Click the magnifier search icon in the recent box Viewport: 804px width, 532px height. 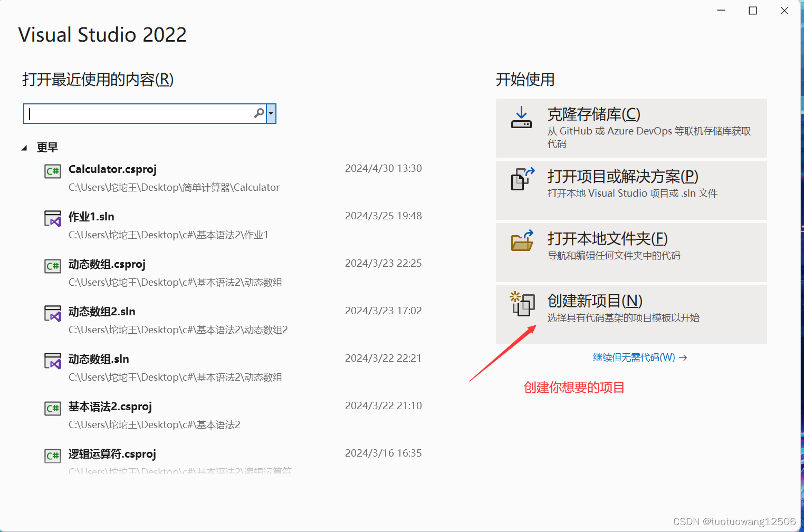pos(259,113)
